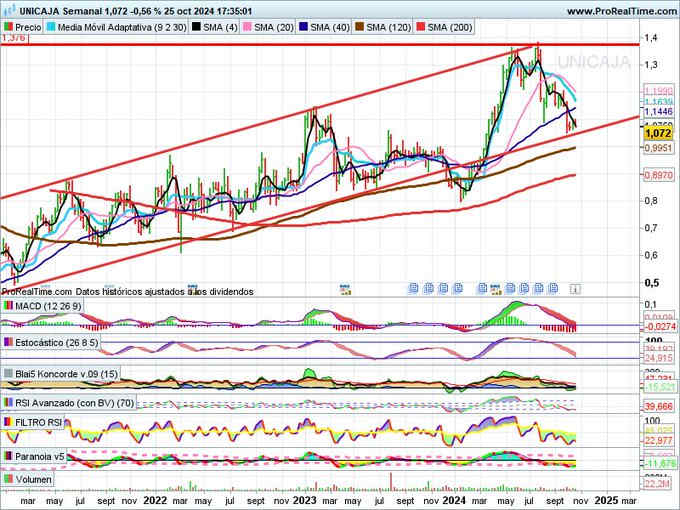Click the Paranoia v5 panel label

pyautogui.click(x=39, y=456)
